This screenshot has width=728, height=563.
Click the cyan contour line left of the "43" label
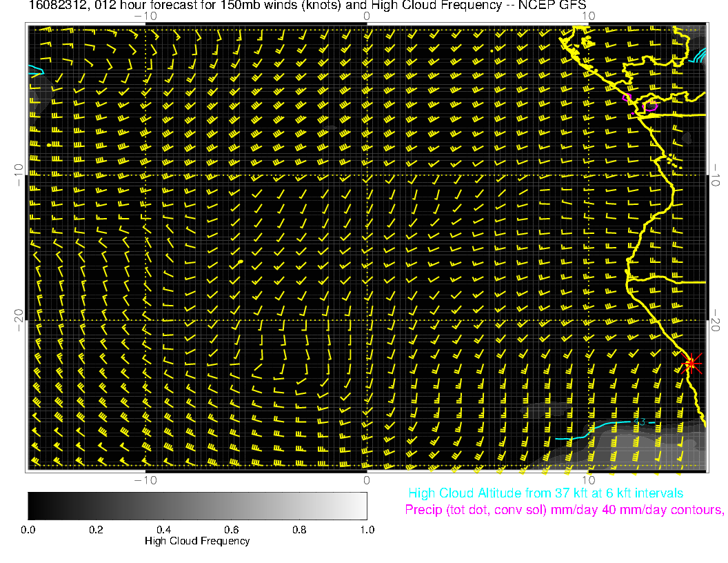(x=593, y=429)
